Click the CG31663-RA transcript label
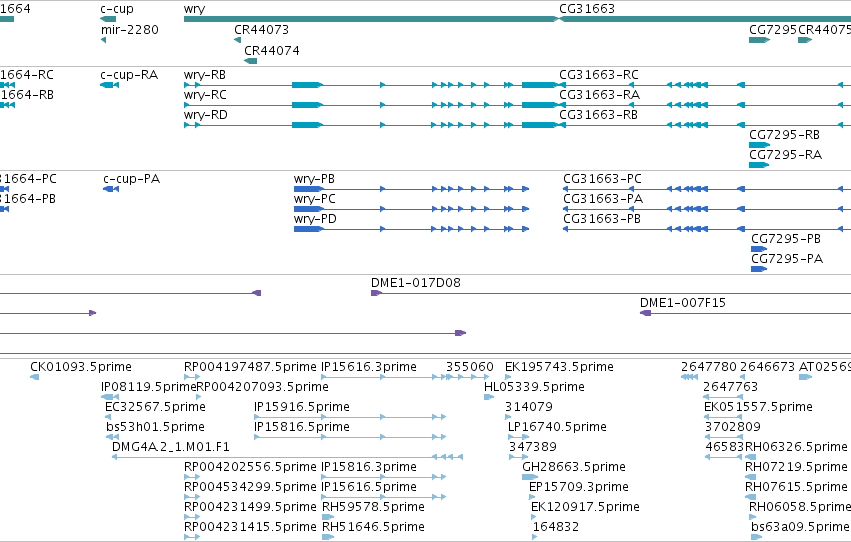Image resolution: width=851 pixels, height=542 pixels. pyautogui.click(x=600, y=94)
